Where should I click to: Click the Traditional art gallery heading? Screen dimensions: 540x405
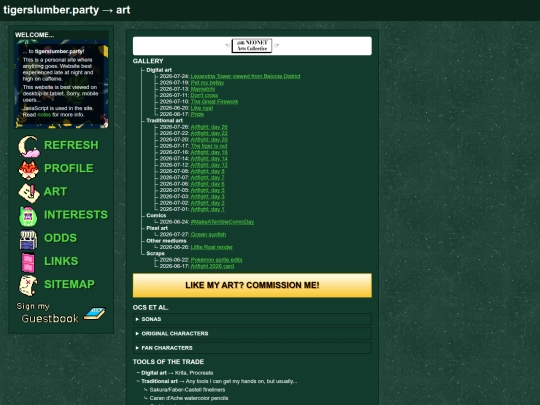coord(165,121)
